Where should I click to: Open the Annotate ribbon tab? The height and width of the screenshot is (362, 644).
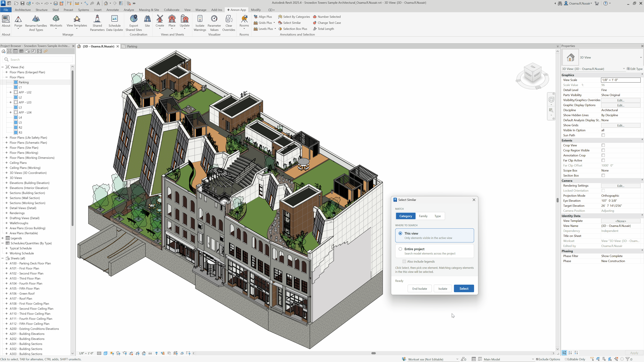(x=113, y=10)
